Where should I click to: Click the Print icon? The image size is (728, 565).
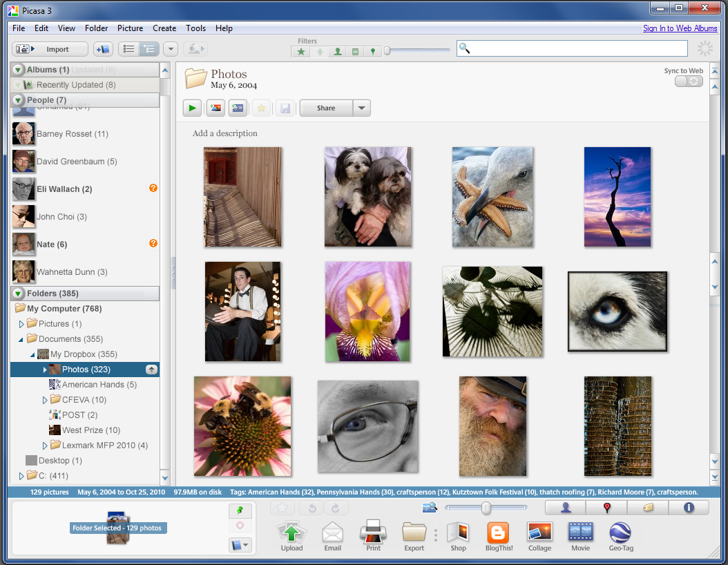(373, 533)
